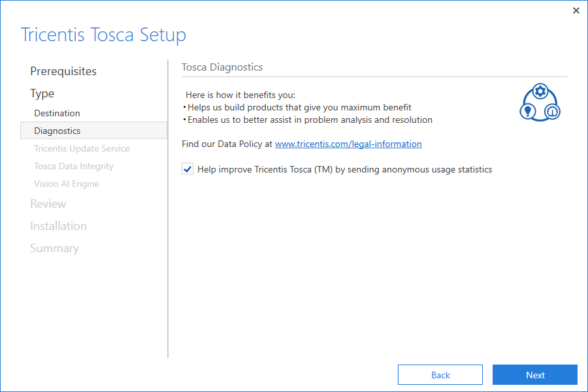Go to the Summary step
The width and height of the screenshot is (588, 392).
(54, 248)
